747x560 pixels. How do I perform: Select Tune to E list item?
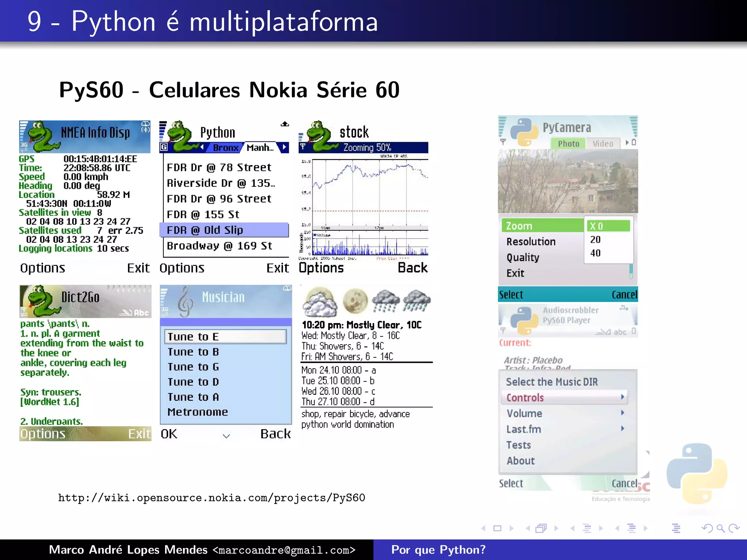pos(225,337)
